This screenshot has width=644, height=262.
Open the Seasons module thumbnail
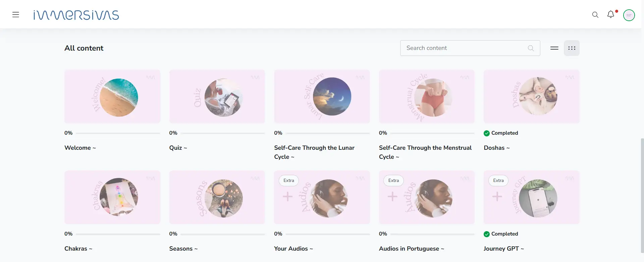point(217,197)
